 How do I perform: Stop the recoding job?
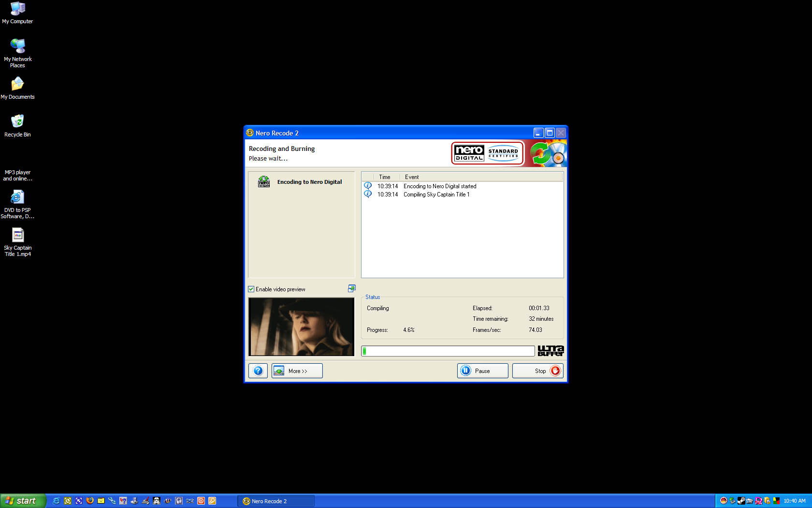point(537,371)
